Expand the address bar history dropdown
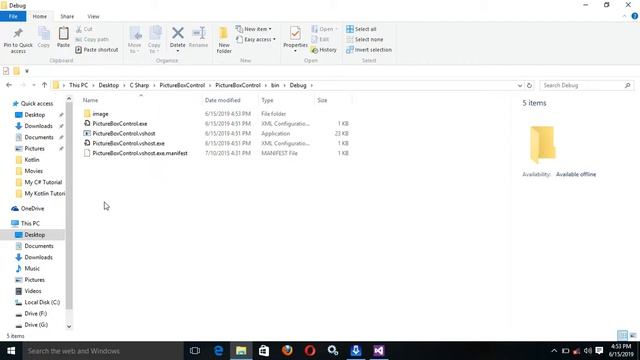 coord(520,85)
